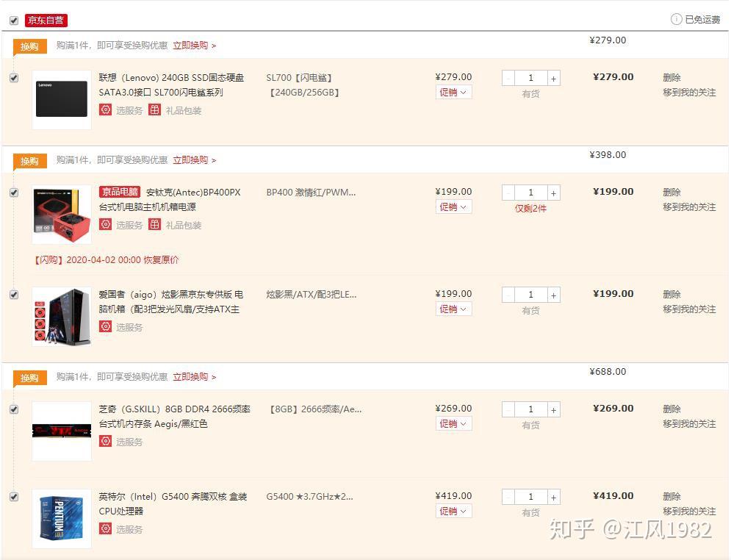
Task: Click the 京东自营 red badge
Action: coord(46,20)
